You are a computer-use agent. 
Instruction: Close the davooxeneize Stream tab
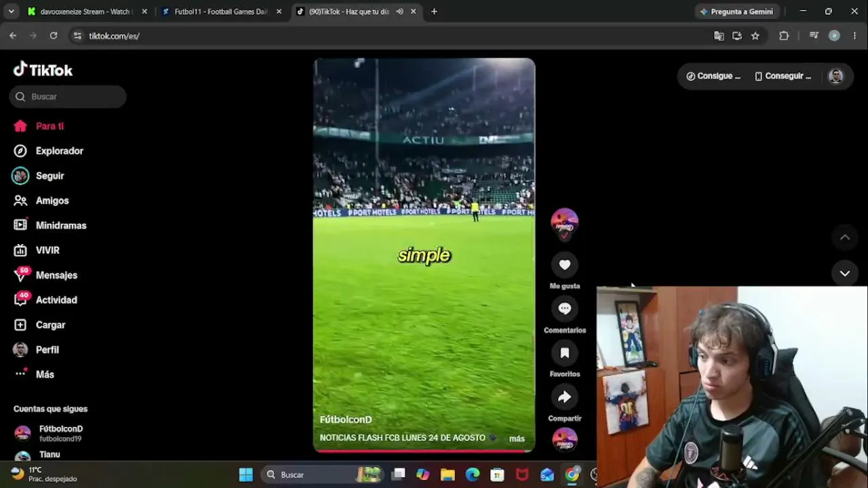144,12
